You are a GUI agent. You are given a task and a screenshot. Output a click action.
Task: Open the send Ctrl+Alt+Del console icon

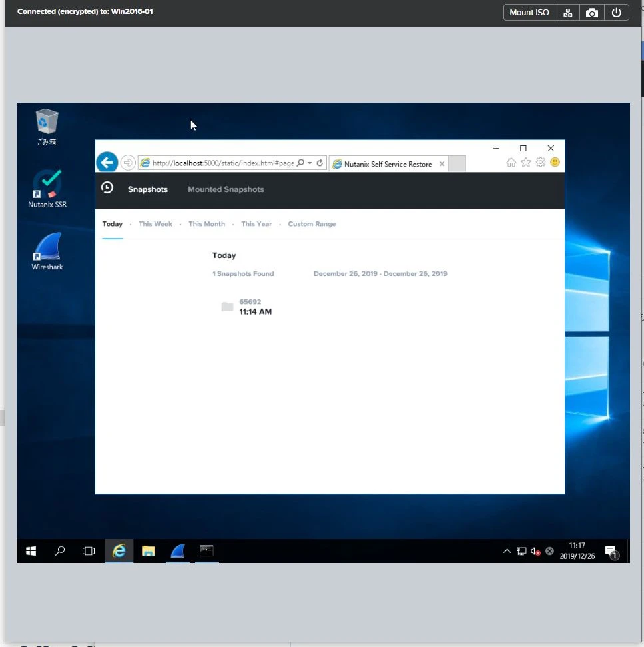point(567,13)
